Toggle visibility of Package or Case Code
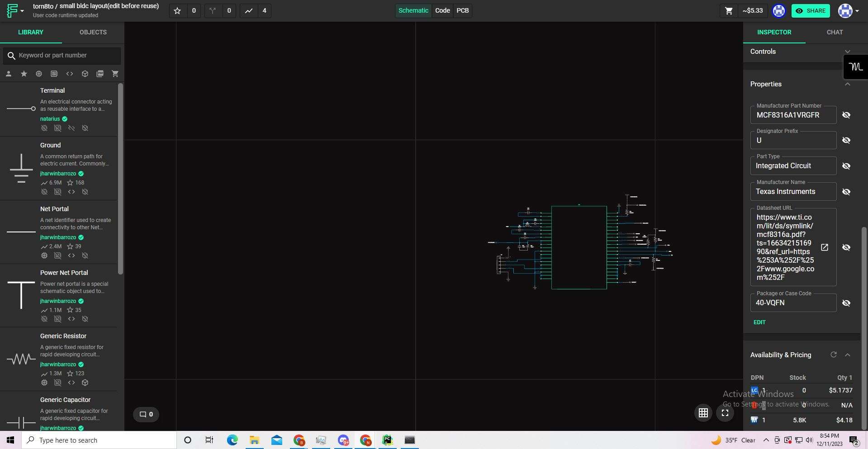 tap(846, 303)
